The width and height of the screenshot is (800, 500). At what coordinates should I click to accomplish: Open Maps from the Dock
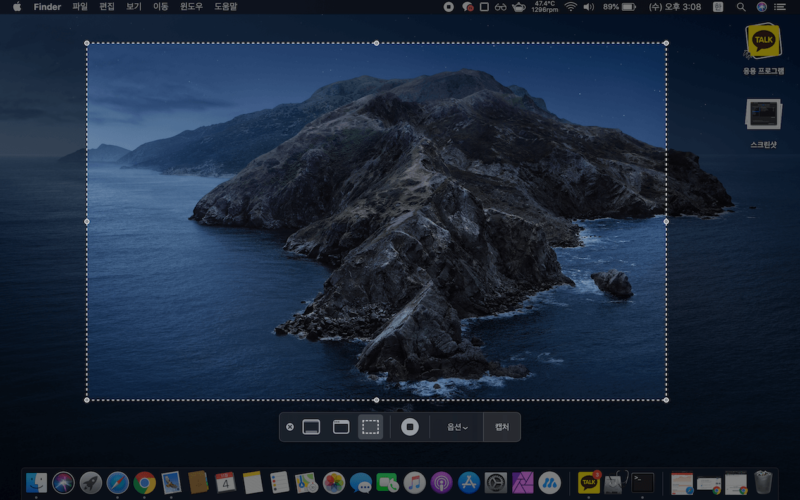point(307,483)
